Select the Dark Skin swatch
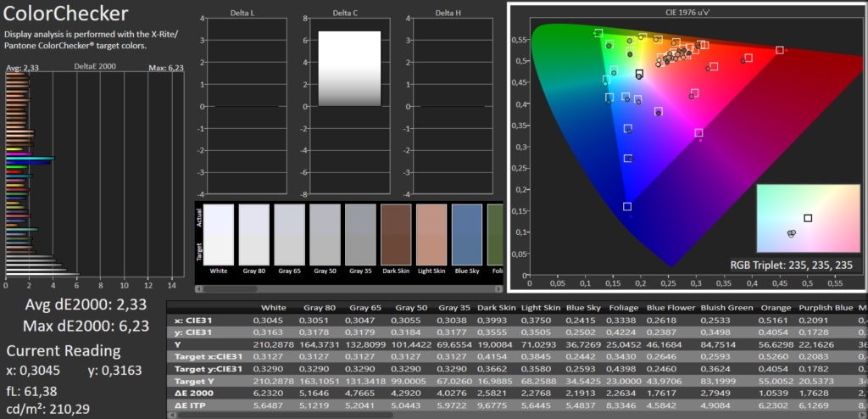Viewport: 868px width, 419px height. coord(396,236)
